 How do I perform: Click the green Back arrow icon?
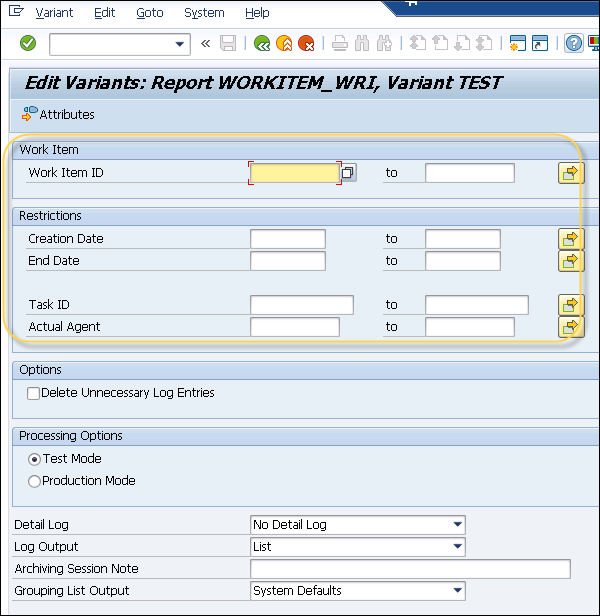pos(262,43)
